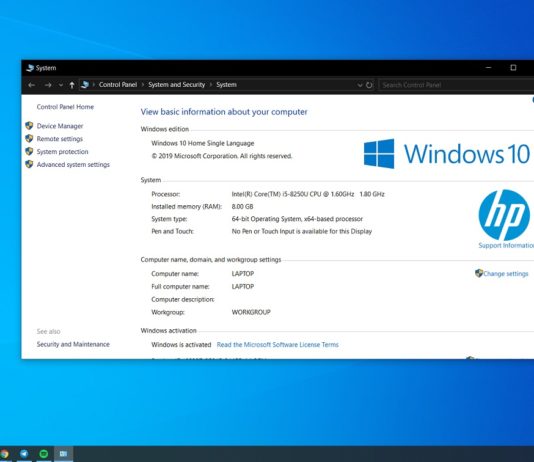Image resolution: width=534 pixels, height=462 pixels.
Task: Select No Pen or Touch Input text
Action: click(x=302, y=232)
